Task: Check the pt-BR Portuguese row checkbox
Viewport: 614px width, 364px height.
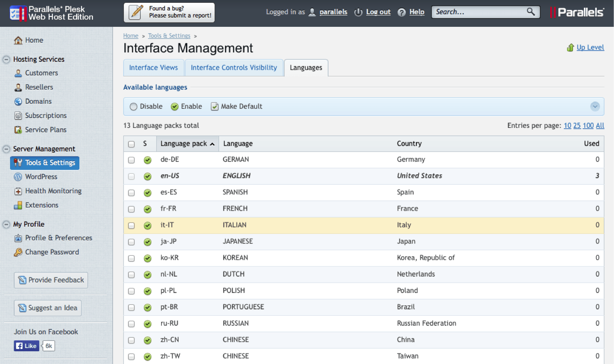Action: click(131, 308)
